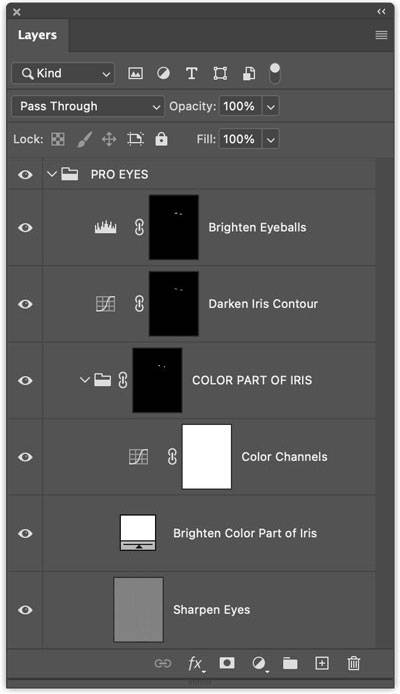Turn layer filtering on or off
The width and height of the screenshot is (400, 694).
(x=275, y=73)
